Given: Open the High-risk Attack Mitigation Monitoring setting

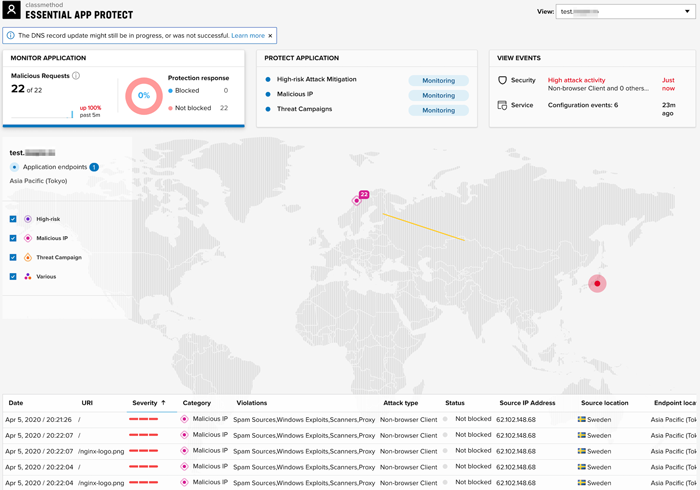Looking at the screenshot, I should 438,80.
